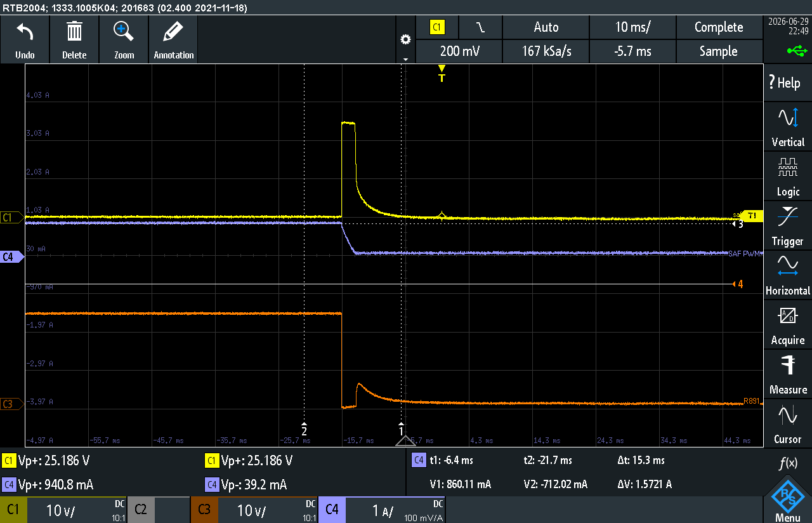Change the Auto trigger mode
812x523 pixels.
coord(546,27)
